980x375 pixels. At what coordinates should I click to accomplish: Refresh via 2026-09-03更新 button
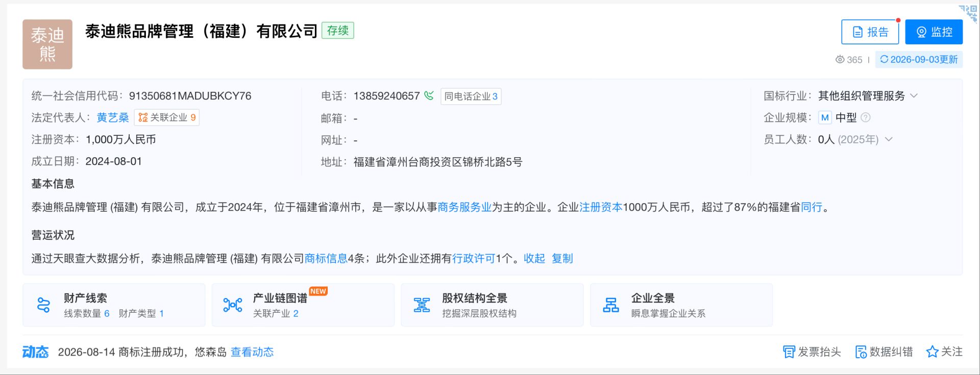(x=919, y=60)
